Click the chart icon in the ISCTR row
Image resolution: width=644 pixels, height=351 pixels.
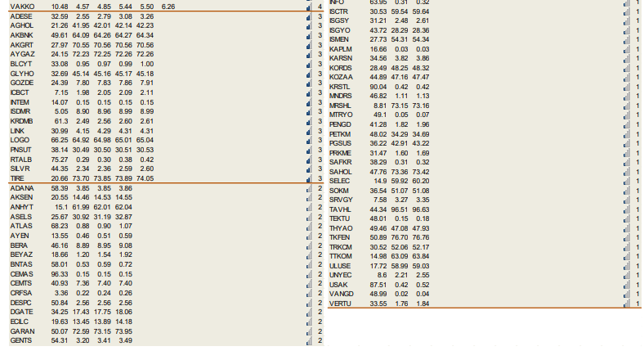pos(626,12)
